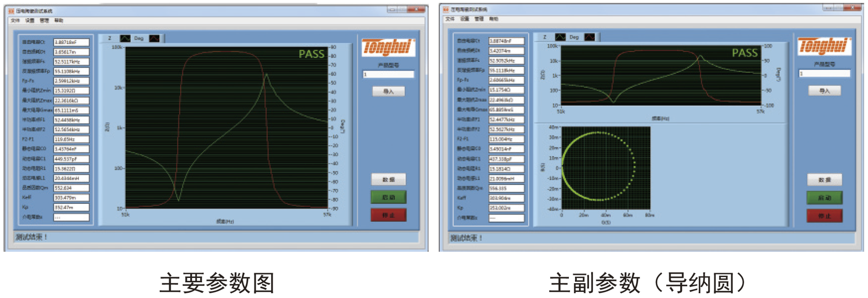Viewport: 868px width, 298px height.
Task: Click the app icon in left window title bar
Action: tap(11, 11)
